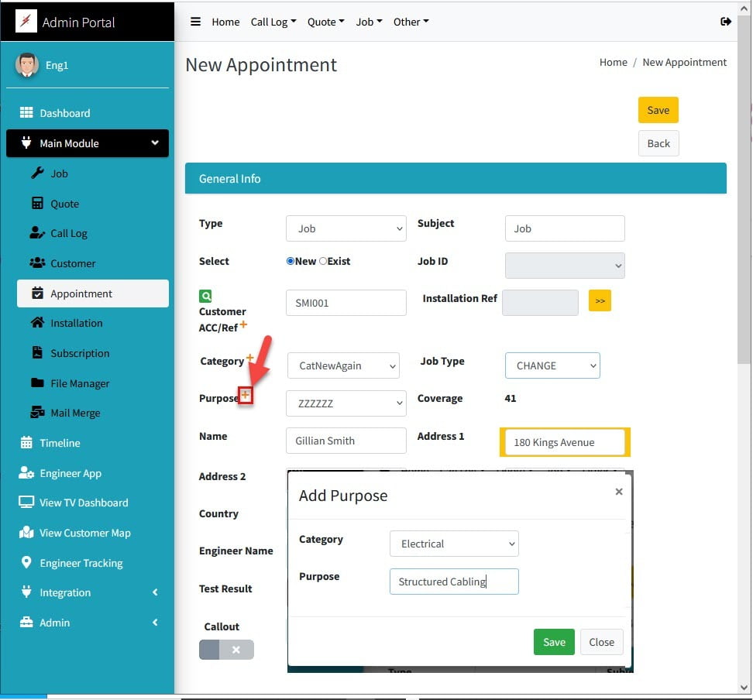
Task: Select the Exist radio button
Action: click(323, 262)
